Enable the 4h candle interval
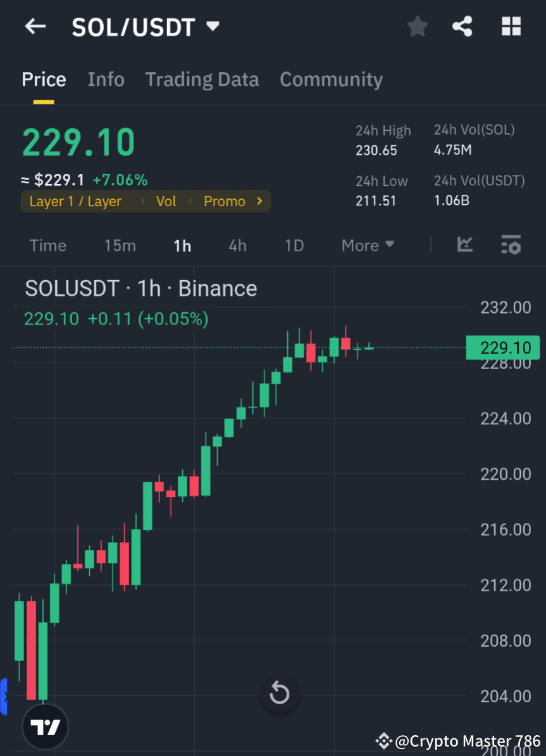The width and height of the screenshot is (546, 756). [x=237, y=245]
